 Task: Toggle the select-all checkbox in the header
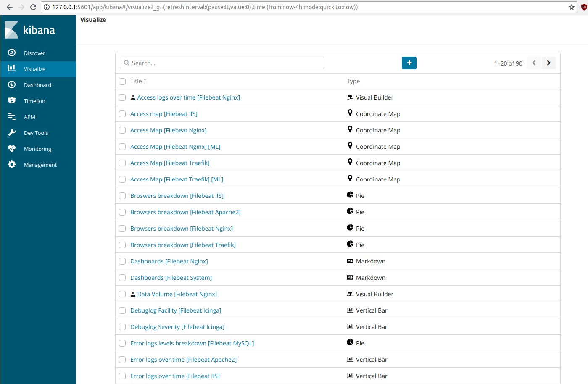(x=122, y=82)
